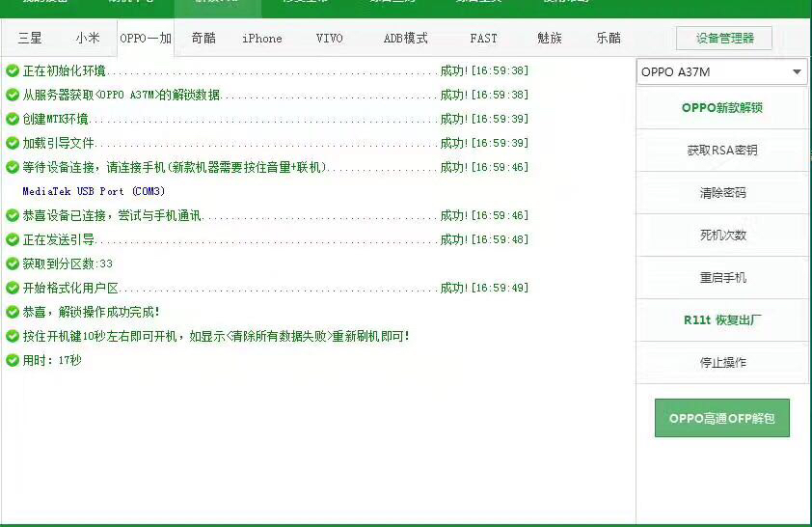
Task: Click check icon beside 开始格式化用户区
Action: [13, 288]
